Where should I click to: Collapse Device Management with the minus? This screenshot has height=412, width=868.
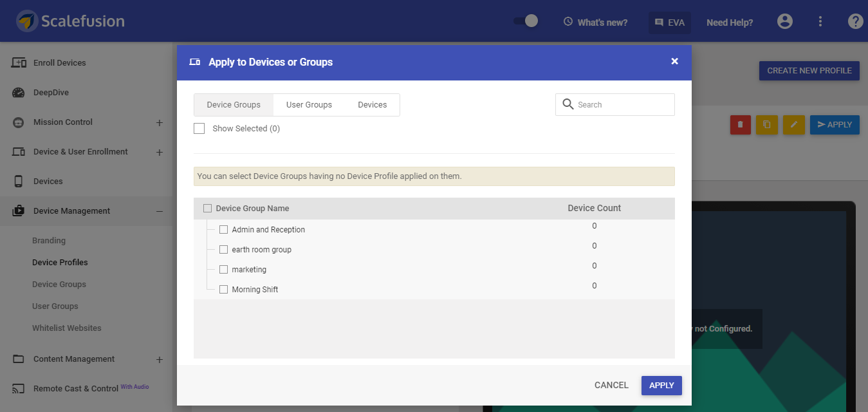[160, 211]
